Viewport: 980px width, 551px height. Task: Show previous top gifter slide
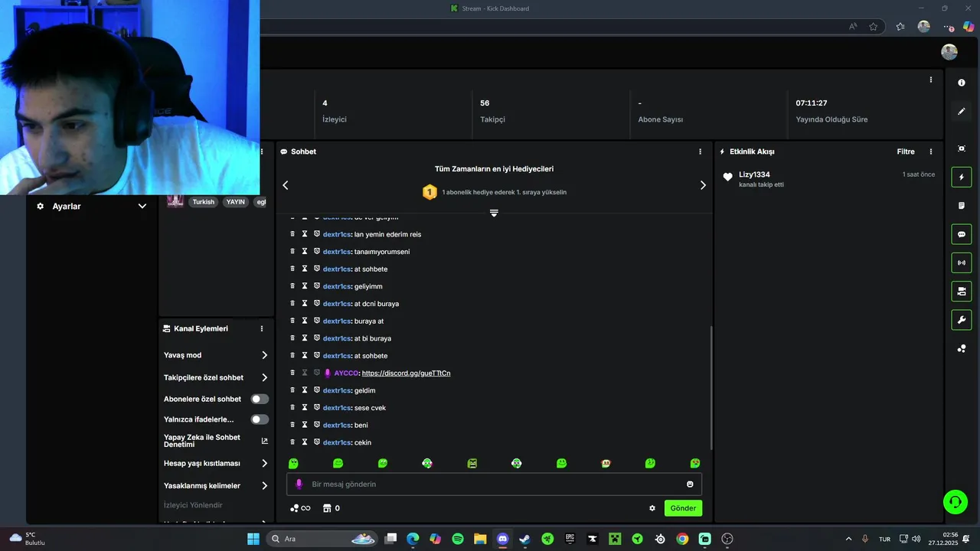(x=286, y=185)
